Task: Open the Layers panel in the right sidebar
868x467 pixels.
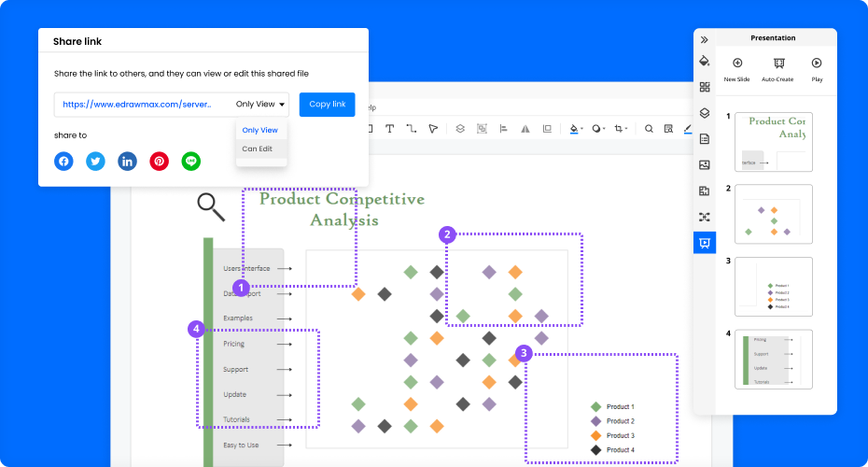Action: pyautogui.click(x=705, y=113)
